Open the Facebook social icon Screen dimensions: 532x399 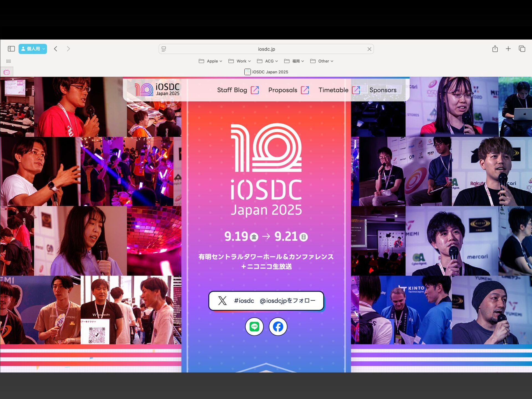pos(278,327)
